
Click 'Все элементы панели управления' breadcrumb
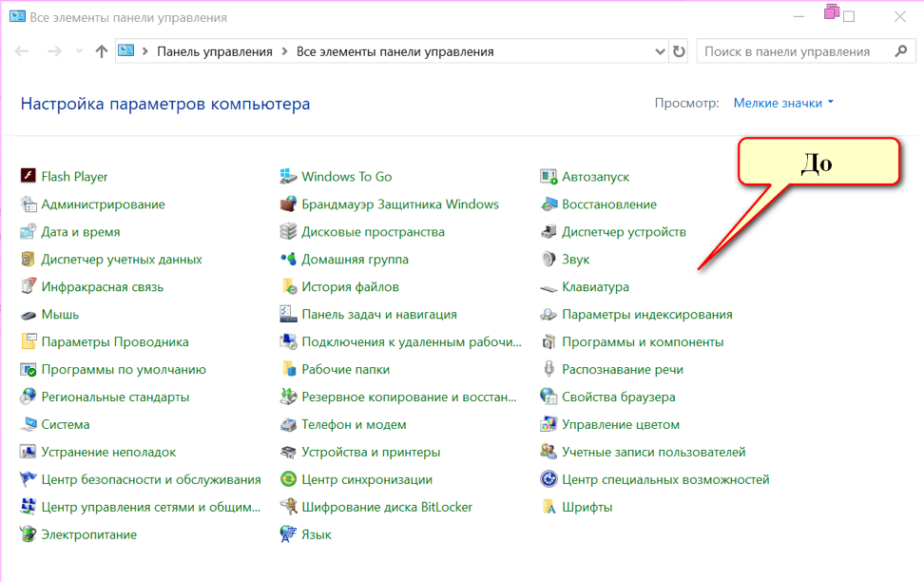coord(395,51)
